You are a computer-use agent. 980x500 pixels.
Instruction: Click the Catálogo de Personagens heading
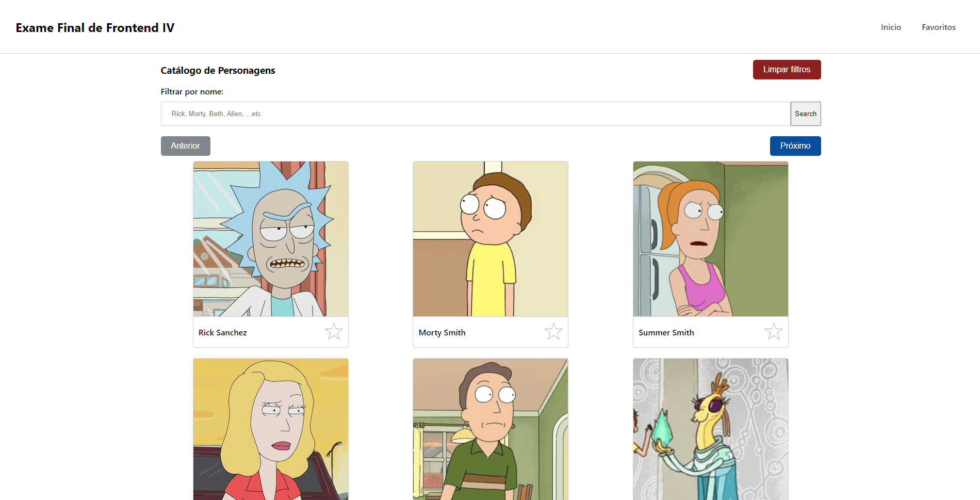point(218,71)
